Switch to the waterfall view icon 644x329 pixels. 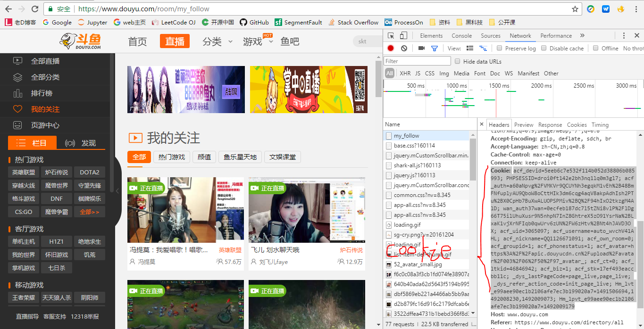point(483,48)
